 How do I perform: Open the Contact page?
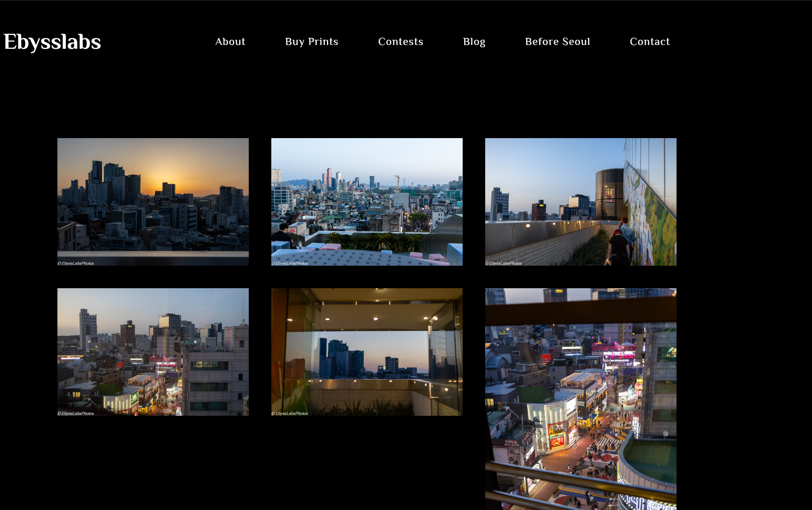650,42
